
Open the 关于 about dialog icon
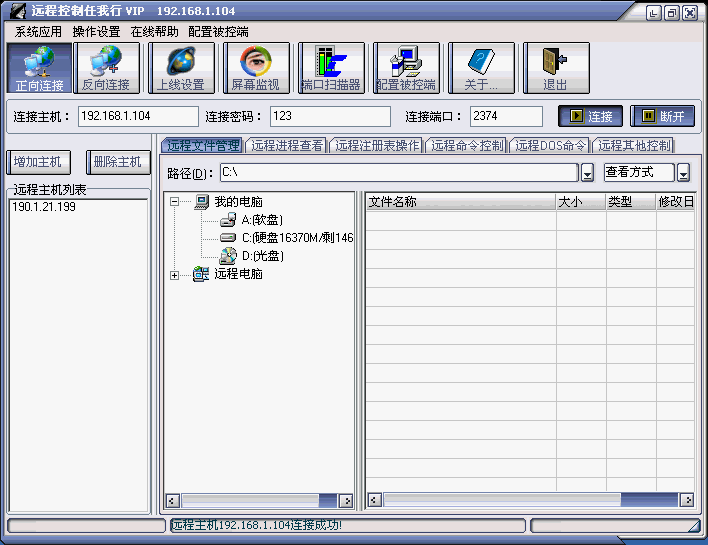(481, 68)
